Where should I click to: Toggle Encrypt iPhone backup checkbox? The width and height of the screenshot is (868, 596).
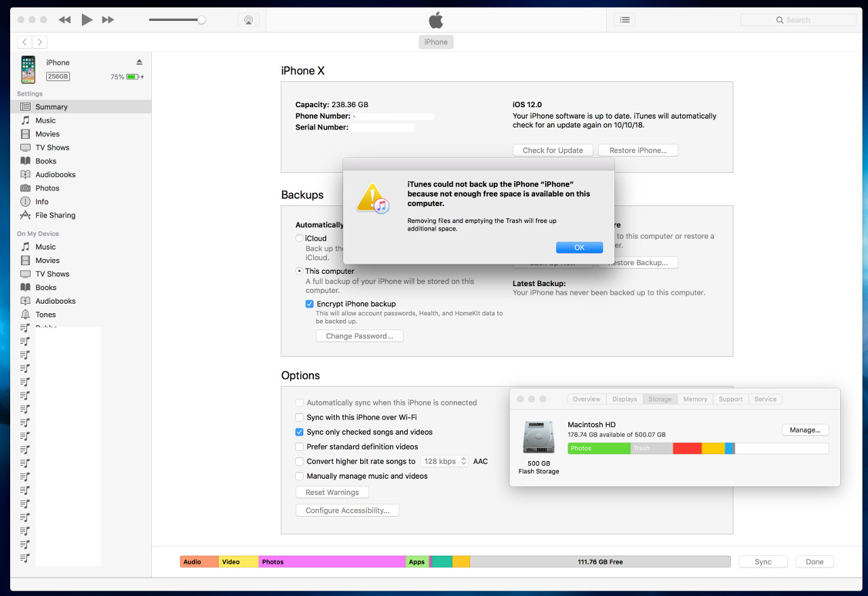pos(309,304)
